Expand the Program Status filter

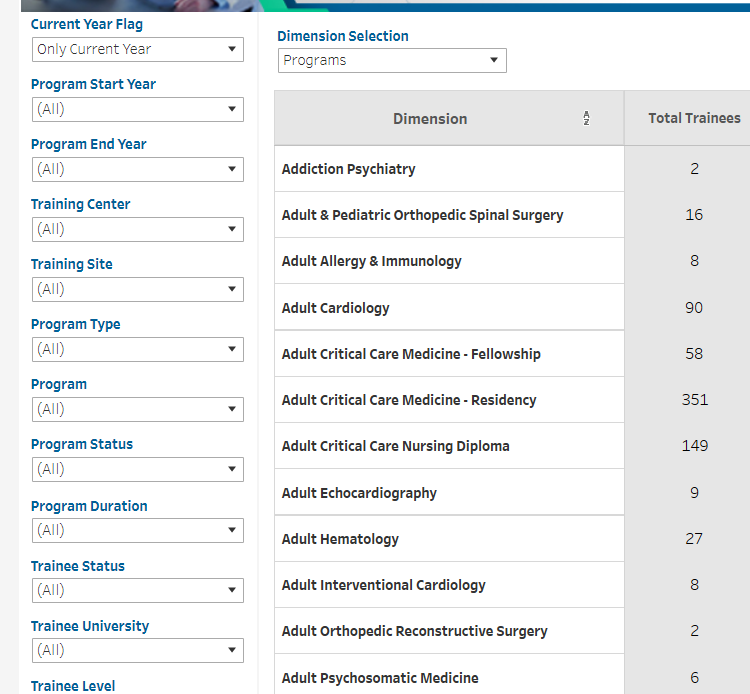(x=137, y=469)
